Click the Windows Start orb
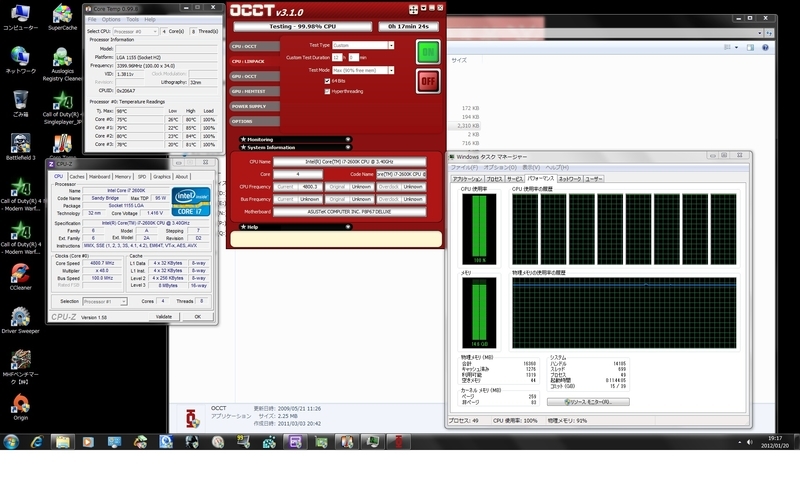Screen dimensions: 800x500 [x=11, y=441]
